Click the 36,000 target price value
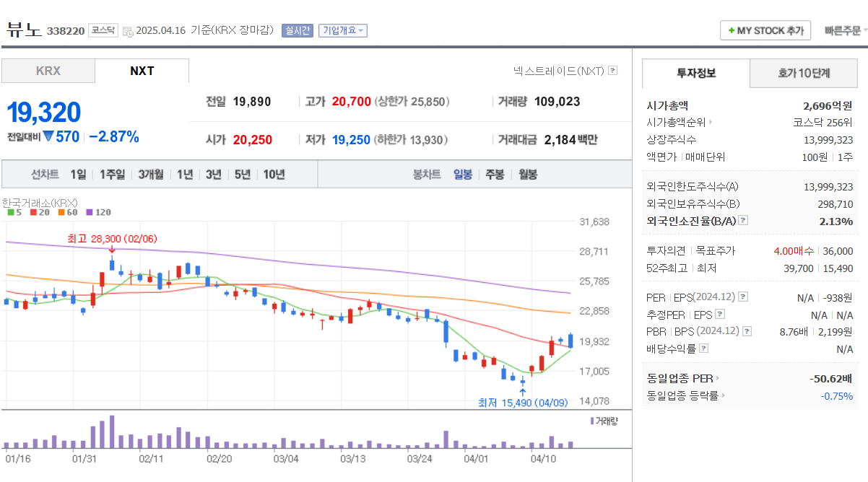 [838, 250]
